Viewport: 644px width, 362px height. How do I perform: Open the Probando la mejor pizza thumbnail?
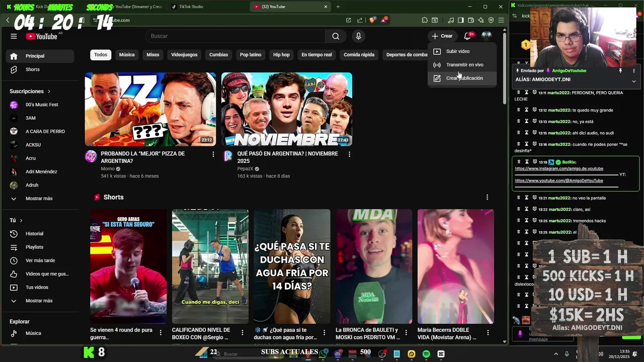pos(150,109)
